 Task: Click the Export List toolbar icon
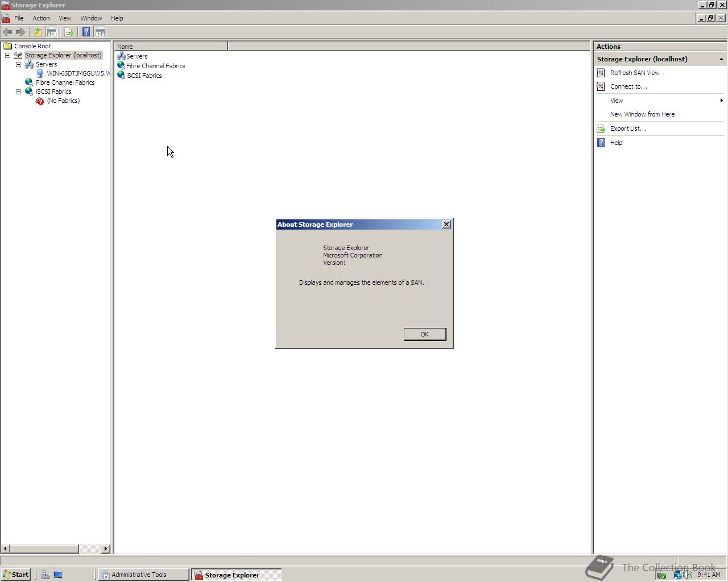tap(69, 32)
